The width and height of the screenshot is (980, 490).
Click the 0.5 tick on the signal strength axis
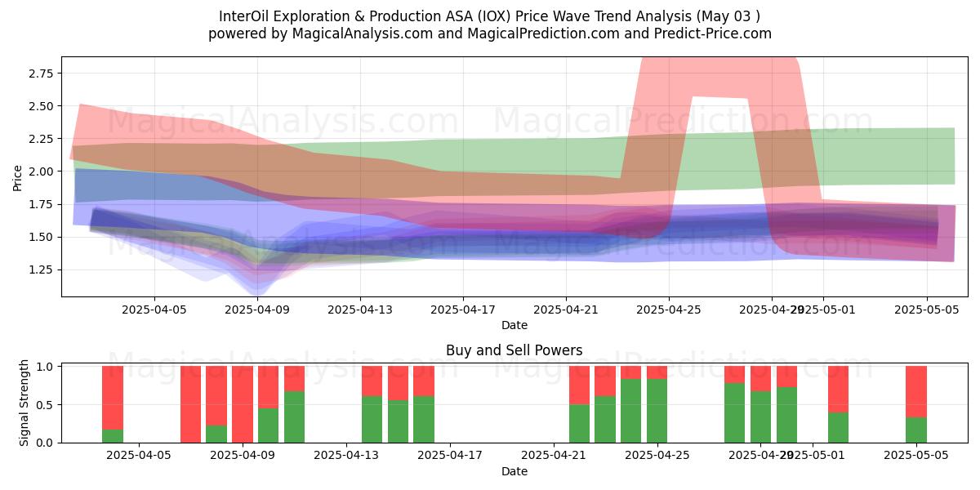coord(46,404)
